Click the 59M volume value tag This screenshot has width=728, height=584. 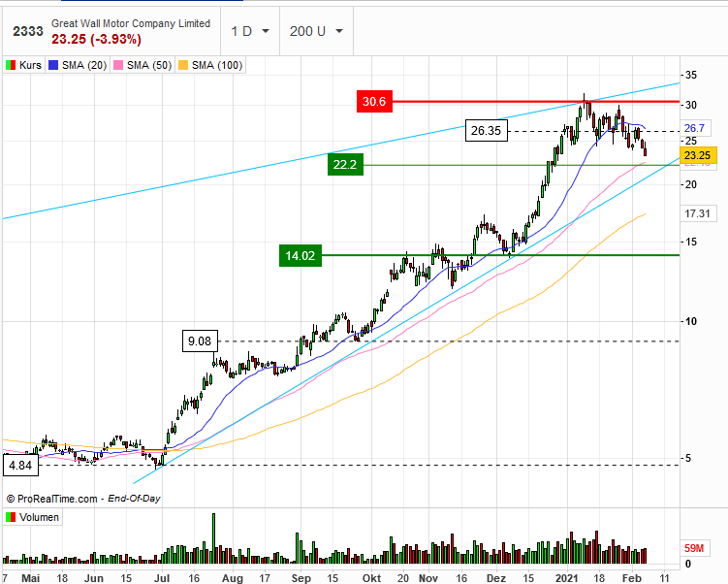pyautogui.click(x=694, y=548)
